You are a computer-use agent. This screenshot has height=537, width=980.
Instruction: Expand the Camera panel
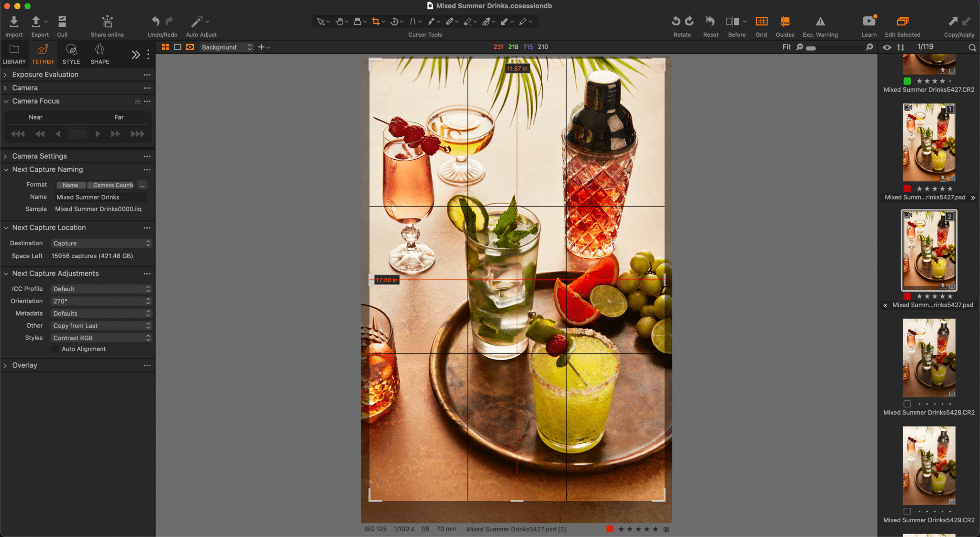coord(6,88)
